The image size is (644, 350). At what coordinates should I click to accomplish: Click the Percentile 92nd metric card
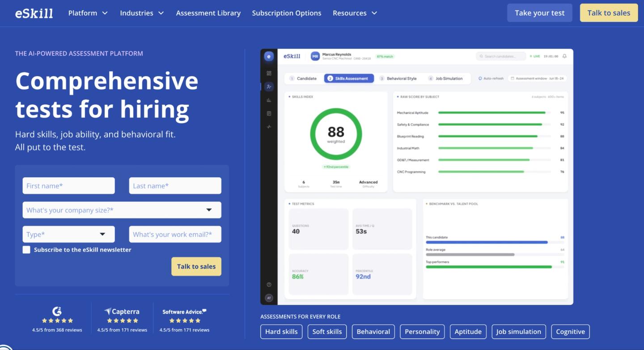tap(382, 274)
